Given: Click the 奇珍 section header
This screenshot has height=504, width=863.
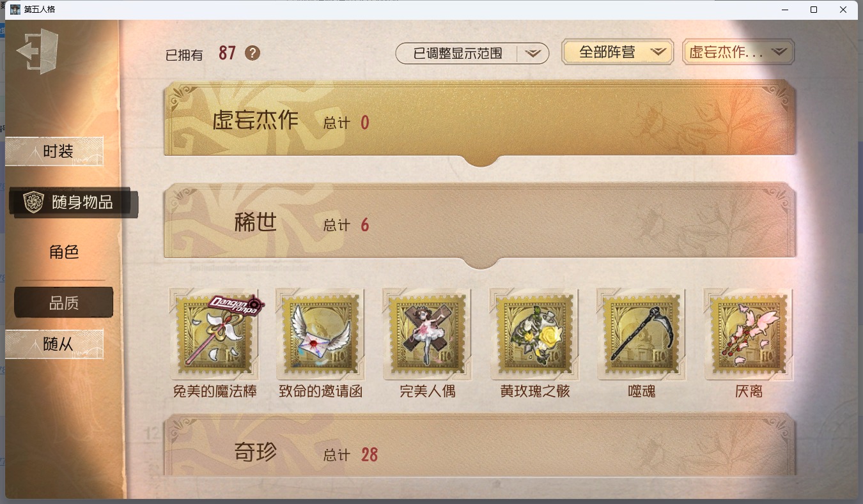Looking at the screenshot, I should (480, 445).
